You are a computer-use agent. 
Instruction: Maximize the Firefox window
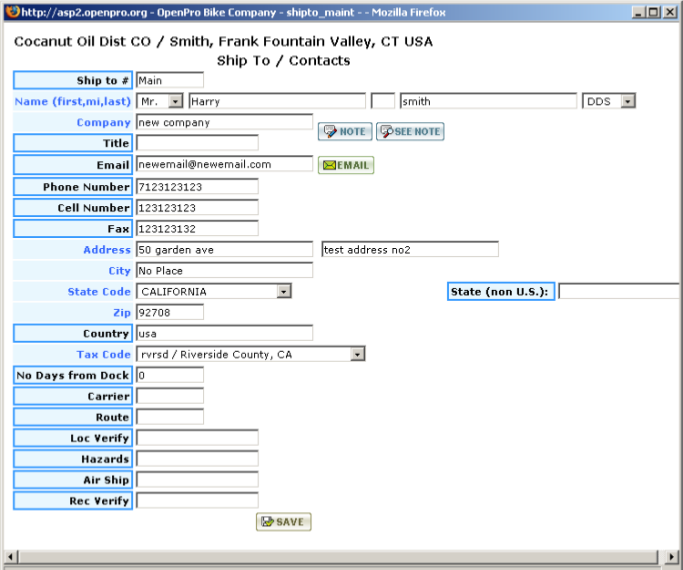coord(654,11)
